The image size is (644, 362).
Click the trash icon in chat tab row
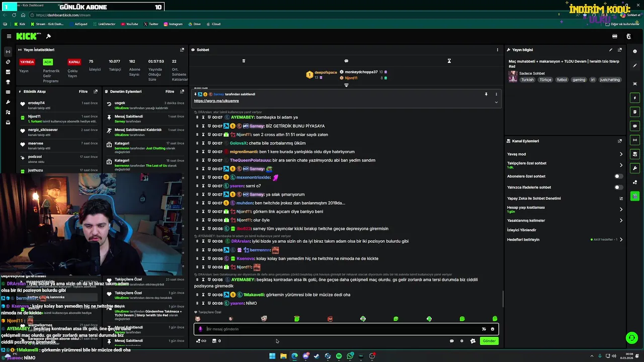(x=244, y=61)
